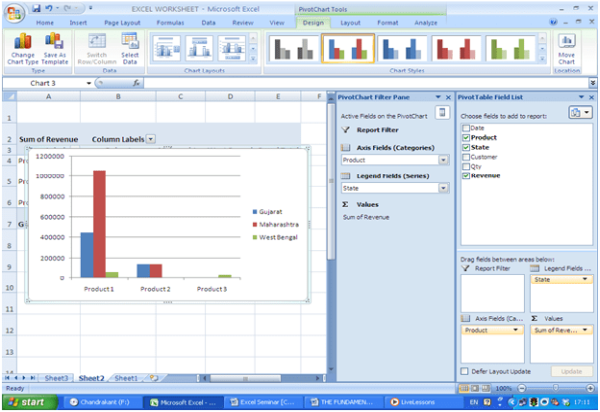
Task: Click the Save icon in quick access toolbar
Action: click(37, 8)
